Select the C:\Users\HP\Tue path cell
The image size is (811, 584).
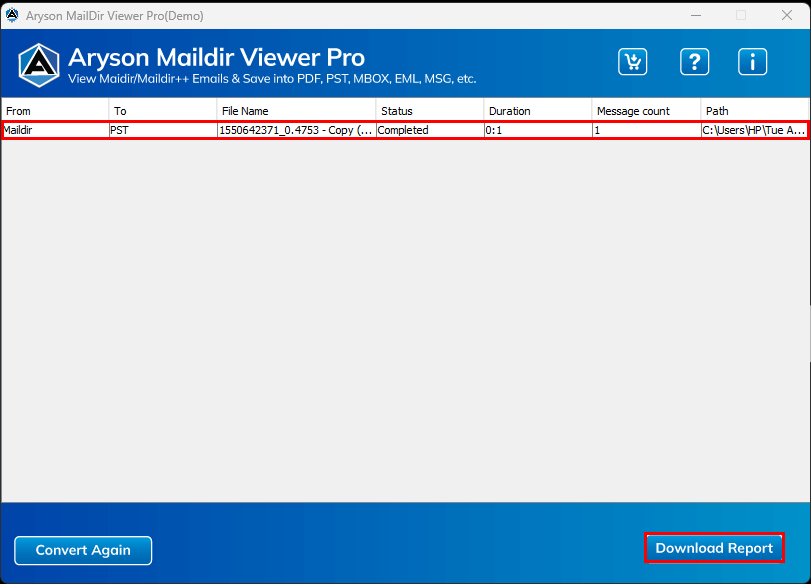(x=754, y=130)
